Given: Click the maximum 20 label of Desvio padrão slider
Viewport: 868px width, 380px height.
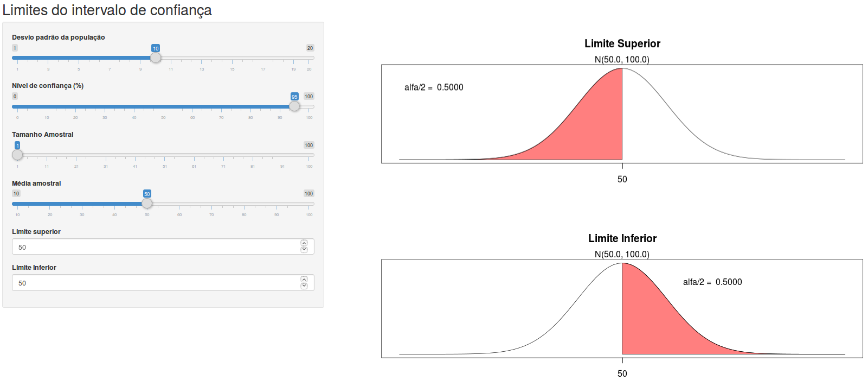Looking at the screenshot, I should pos(310,48).
